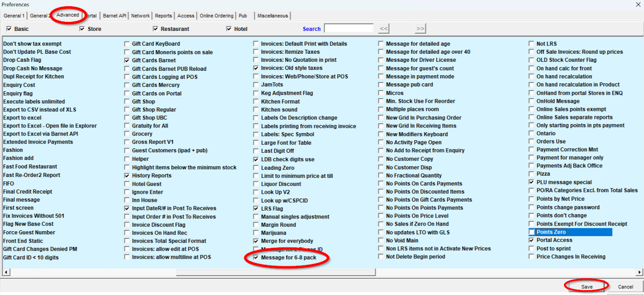
Task: Open the Reports tab
Action: [x=163, y=16]
